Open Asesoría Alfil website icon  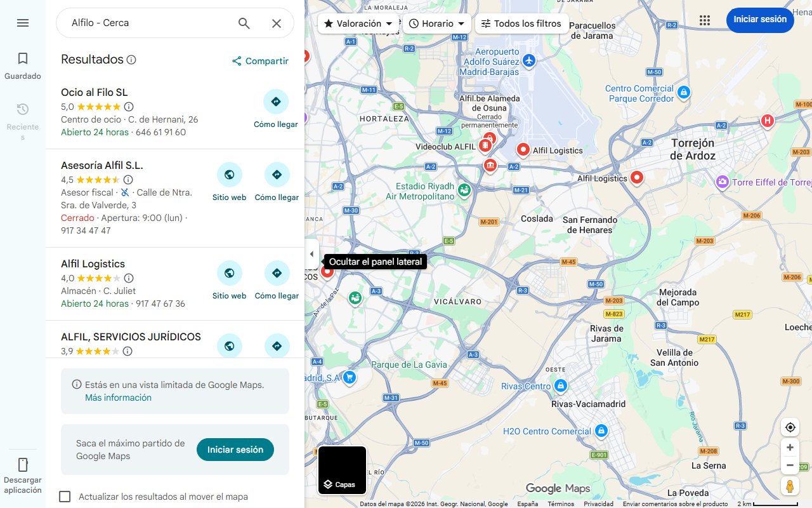[230, 182]
